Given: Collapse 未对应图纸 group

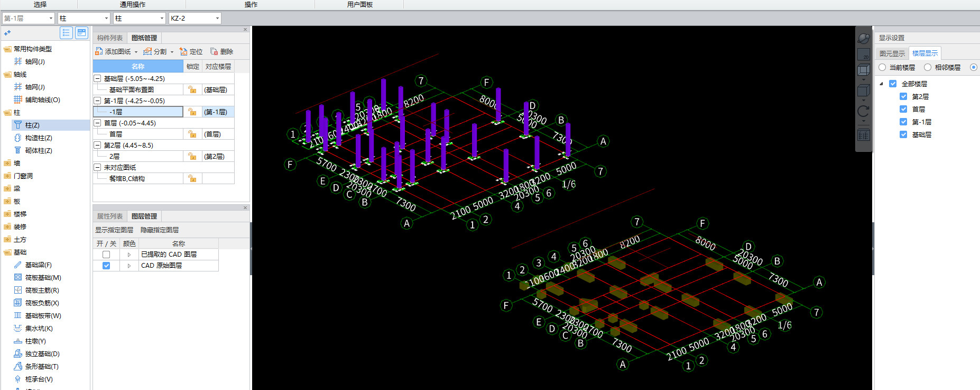Looking at the screenshot, I should 97,167.
